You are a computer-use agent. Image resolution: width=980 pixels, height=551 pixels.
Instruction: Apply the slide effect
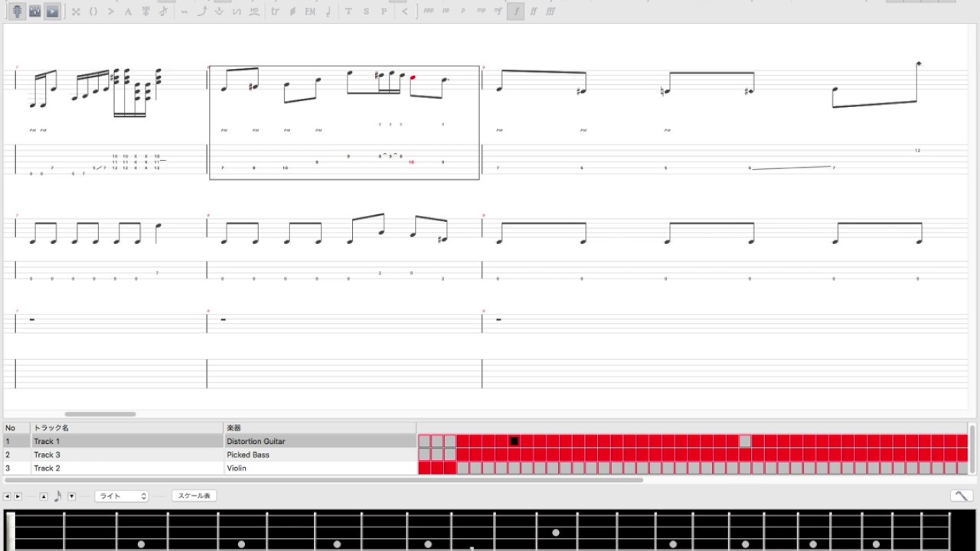(237, 11)
